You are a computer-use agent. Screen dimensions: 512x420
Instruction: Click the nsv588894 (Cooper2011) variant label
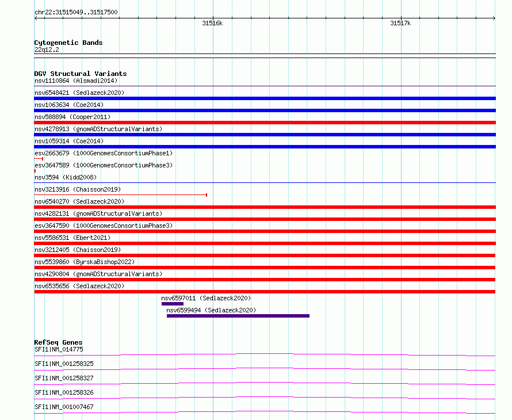pyautogui.click(x=72, y=117)
